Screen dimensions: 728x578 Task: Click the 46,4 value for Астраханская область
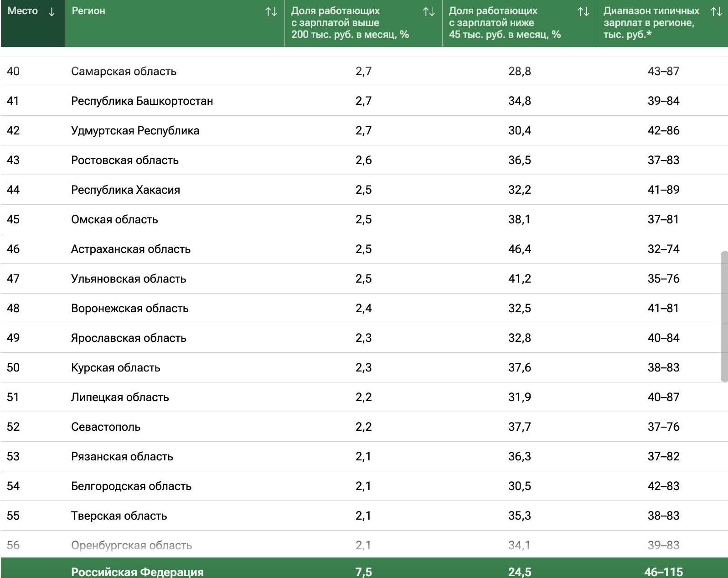point(519,249)
